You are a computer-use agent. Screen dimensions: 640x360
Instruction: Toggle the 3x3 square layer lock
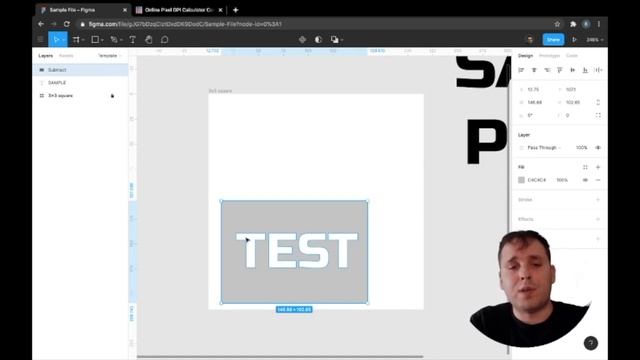point(112,96)
